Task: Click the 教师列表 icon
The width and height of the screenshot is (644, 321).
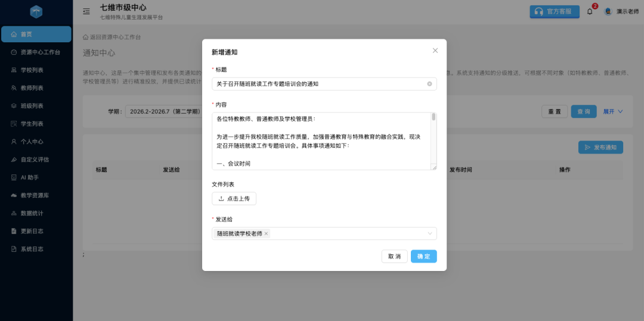Action: 14,88
